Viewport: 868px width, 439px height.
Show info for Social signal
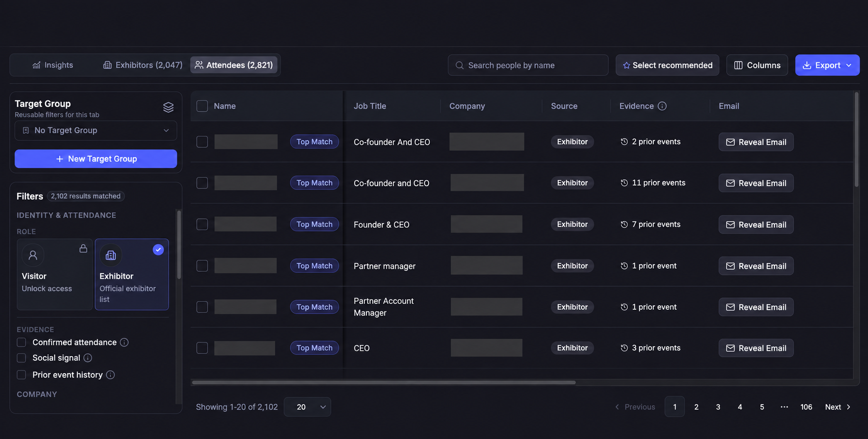pyautogui.click(x=88, y=358)
